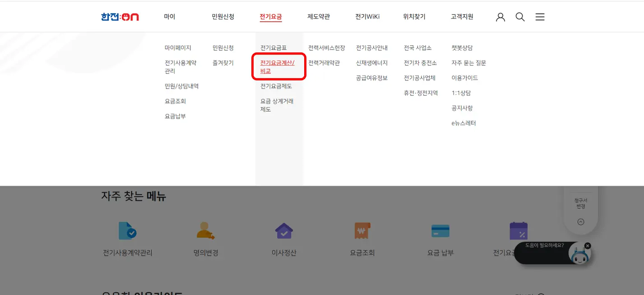Open the 챗봇상담 link
Image resolution: width=644 pixels, height=295 pixels.
click(462, 47)
